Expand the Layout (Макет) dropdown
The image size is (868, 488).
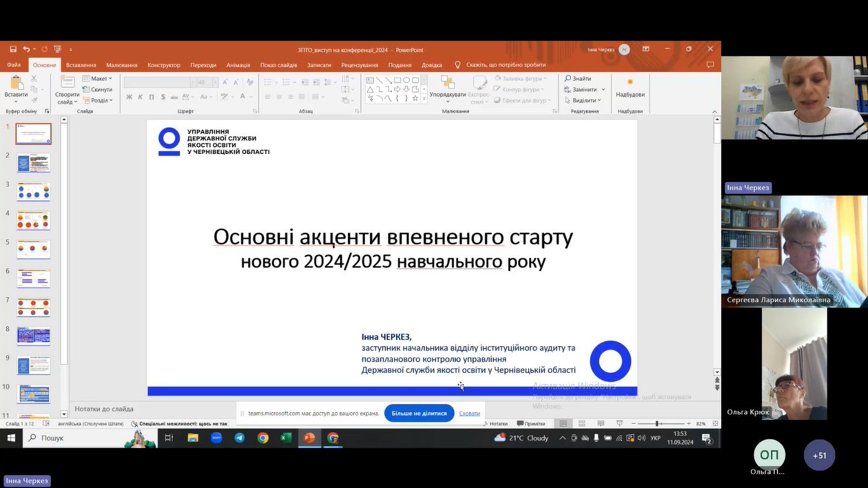pos(98,79)
